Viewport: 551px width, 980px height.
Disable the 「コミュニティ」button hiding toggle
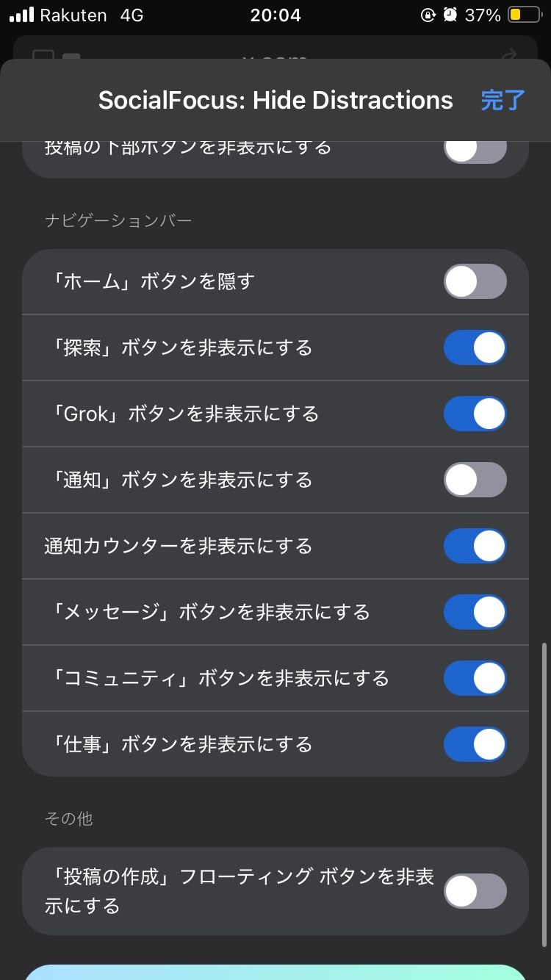475,678
